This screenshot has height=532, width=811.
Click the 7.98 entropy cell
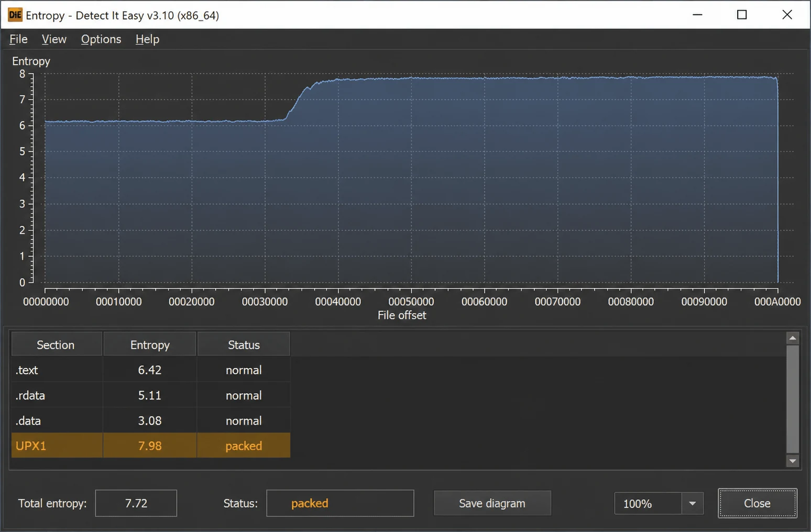pos(150,446)
